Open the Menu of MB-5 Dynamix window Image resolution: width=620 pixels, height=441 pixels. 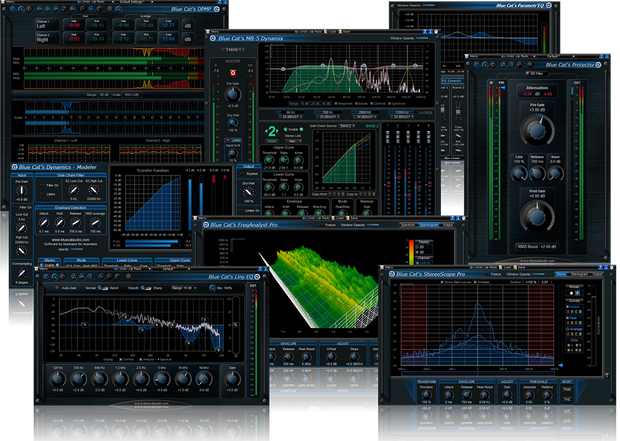coord(215,31)
